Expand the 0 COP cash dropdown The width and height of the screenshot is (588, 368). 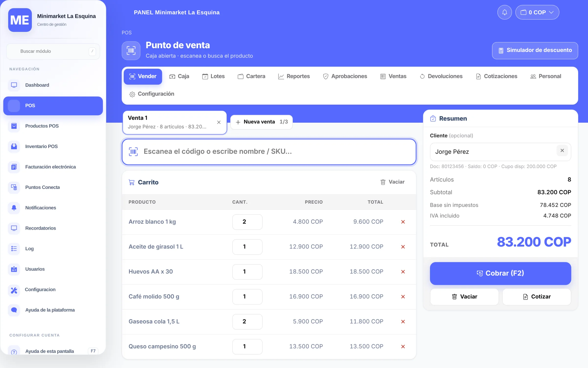coord(537,12)
